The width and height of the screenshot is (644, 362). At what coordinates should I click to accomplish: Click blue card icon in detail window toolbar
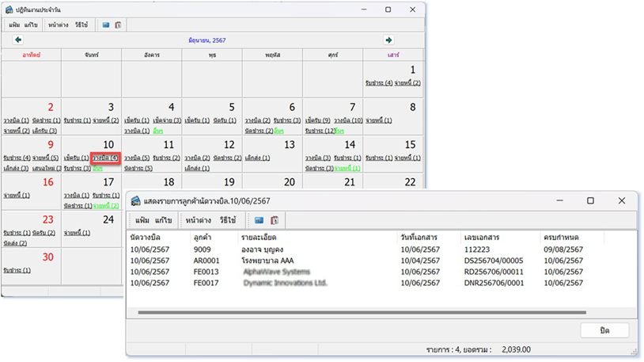pos(259,219)
